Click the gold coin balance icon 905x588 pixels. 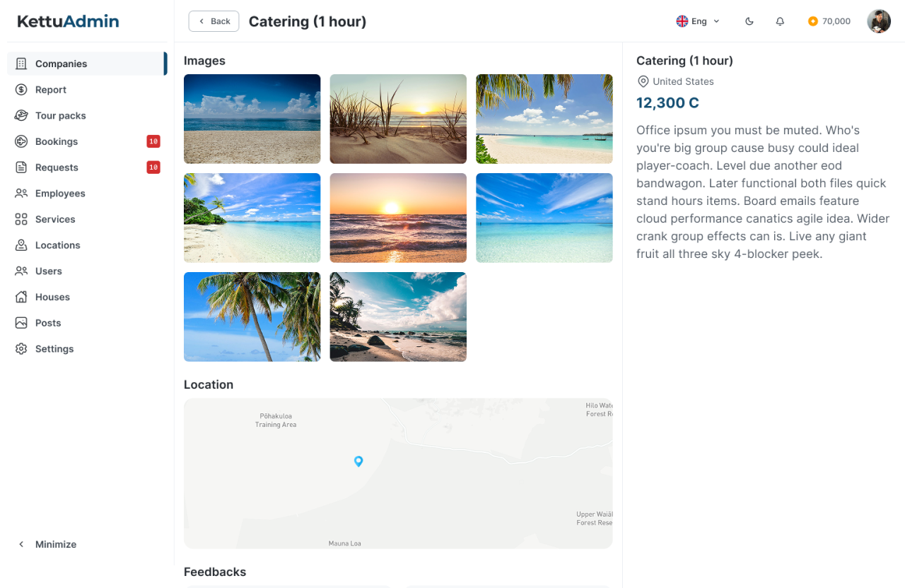click(813, 21)
